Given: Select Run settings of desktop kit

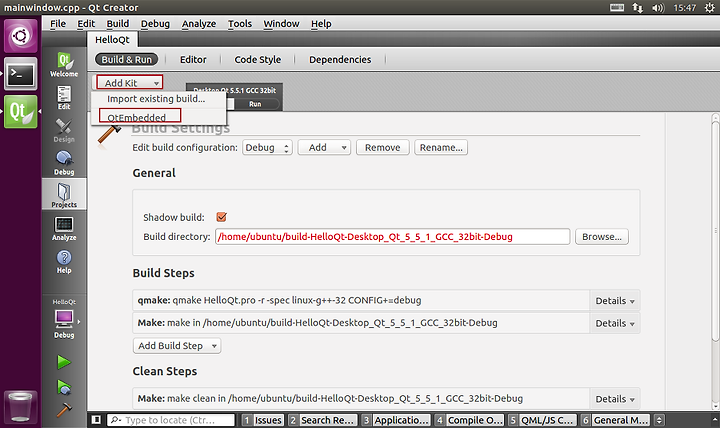Looking at the screenshot, I should tap(255, 104).
